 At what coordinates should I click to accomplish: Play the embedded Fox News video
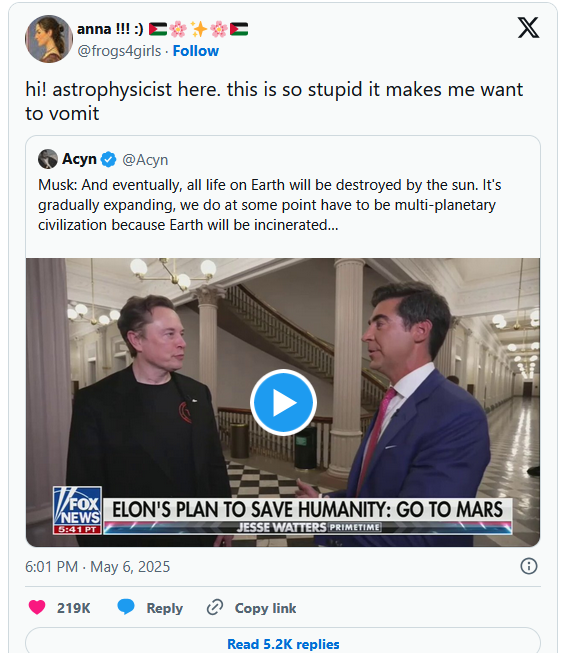point(283,402)
